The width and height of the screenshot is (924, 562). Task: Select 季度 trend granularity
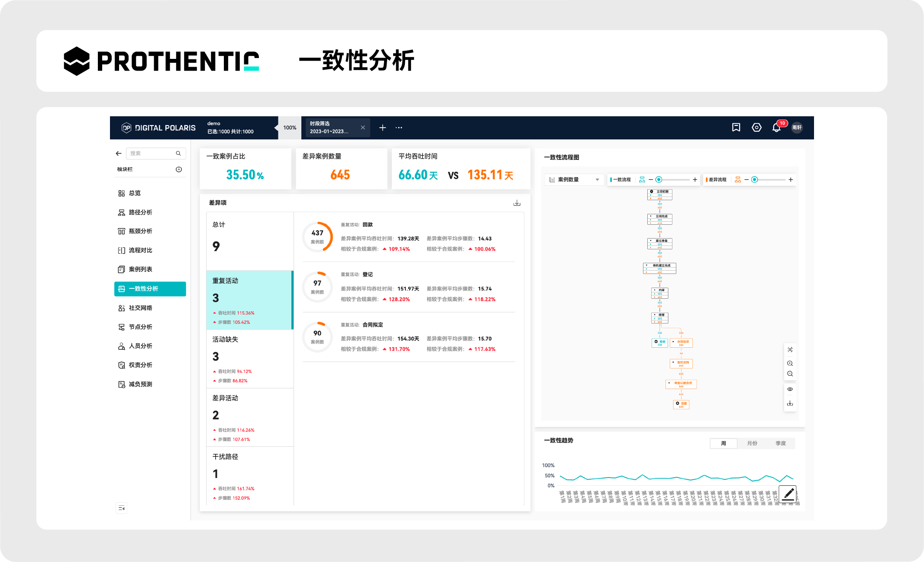[780, 443]
